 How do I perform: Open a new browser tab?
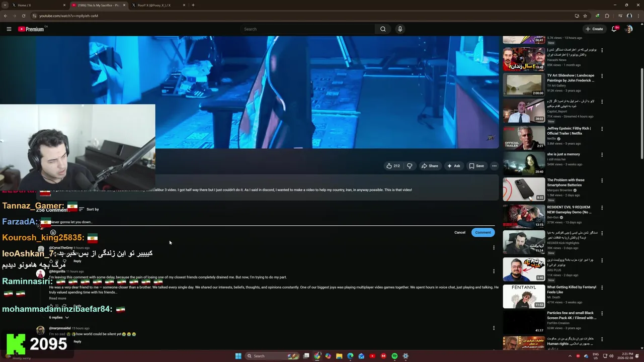[x=193, y=5]
